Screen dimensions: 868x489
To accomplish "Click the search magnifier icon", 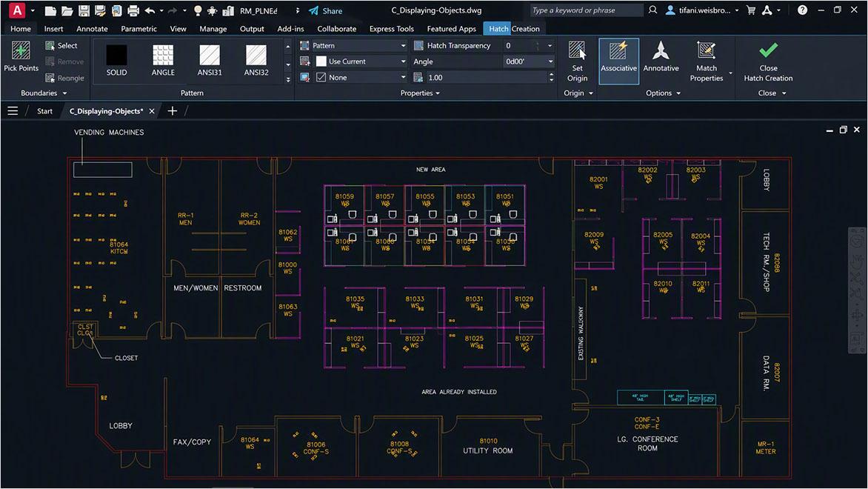I will (x=652, y=10).
